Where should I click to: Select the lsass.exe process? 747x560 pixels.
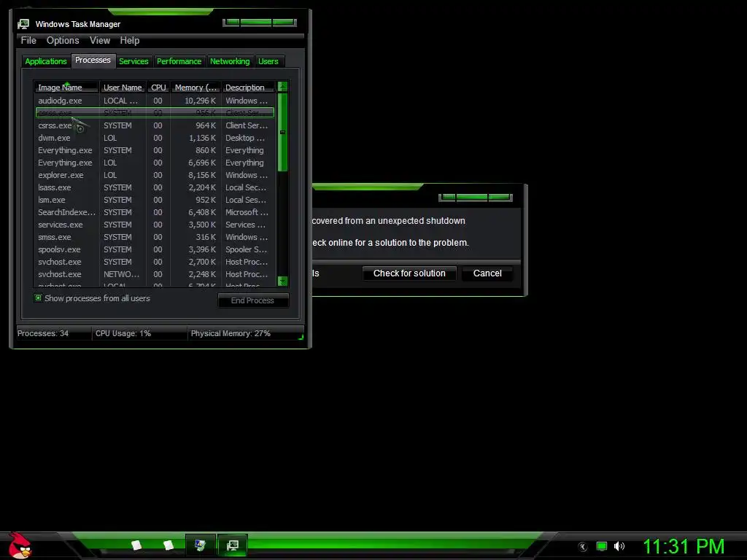(155, 187)
